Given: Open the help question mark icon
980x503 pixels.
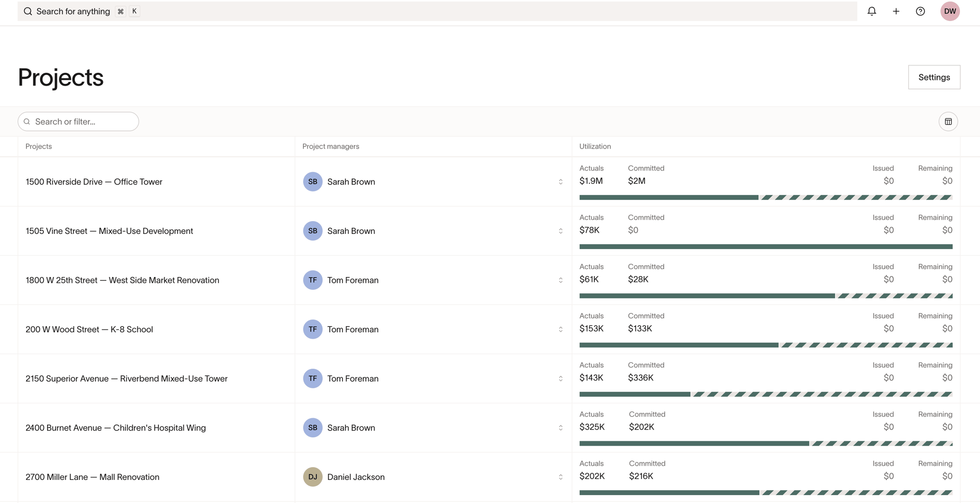Looking at the screenshot, I should coord(920,11).
